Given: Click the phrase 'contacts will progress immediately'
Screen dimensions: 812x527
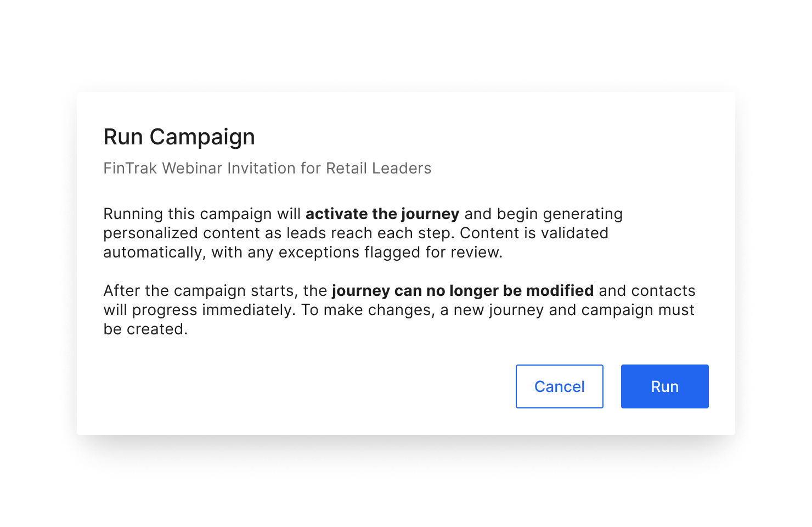Looking at the screenshot, I should point(219,309).
